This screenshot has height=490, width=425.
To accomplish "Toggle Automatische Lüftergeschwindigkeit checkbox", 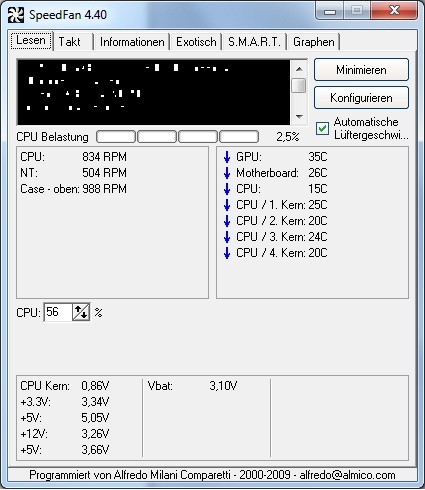I will pos(322,128).
